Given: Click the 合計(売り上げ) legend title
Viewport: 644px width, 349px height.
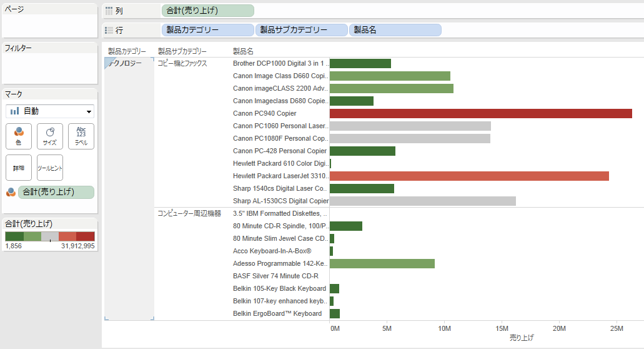Looking at the screenshot, I should [29, 224].
